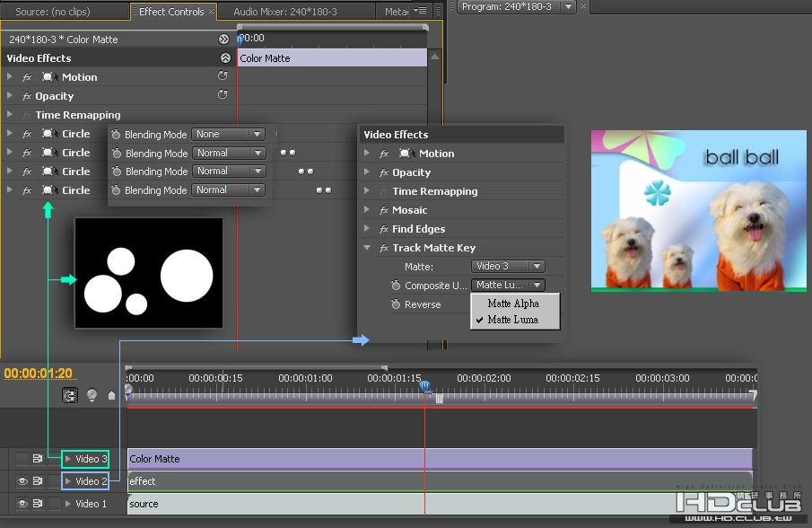Set an unnumbered marker in timeline
This screenshot has width=812, height=528.
[x=111, y=395]
